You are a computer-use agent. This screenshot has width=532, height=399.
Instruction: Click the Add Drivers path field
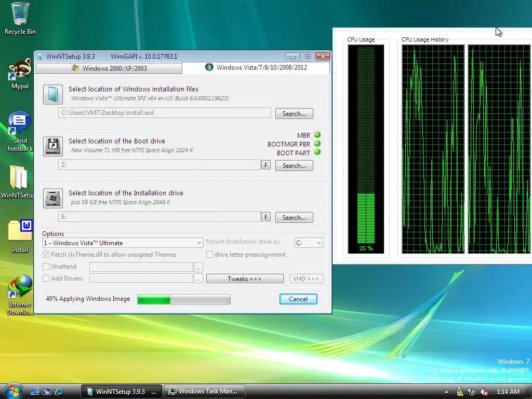141,278
